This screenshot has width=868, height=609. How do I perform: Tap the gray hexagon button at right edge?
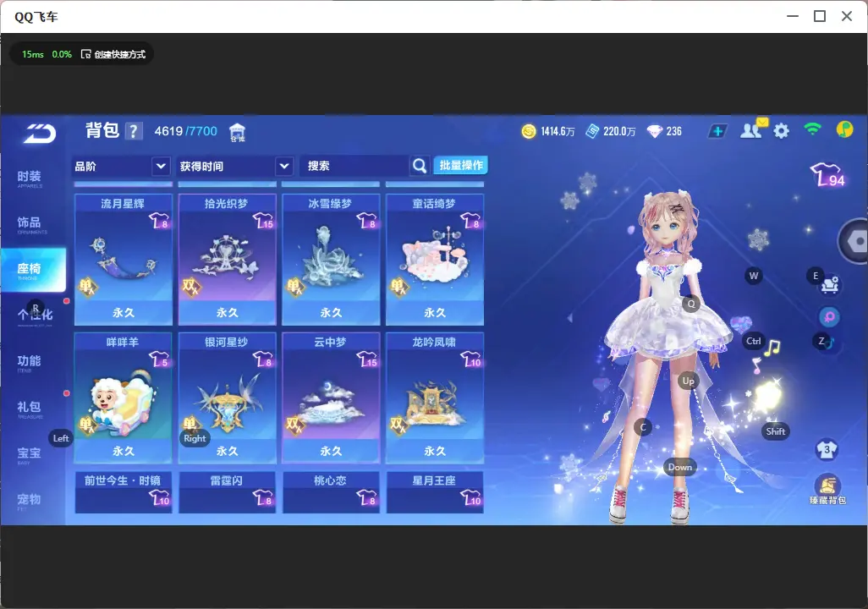[854, 241]
